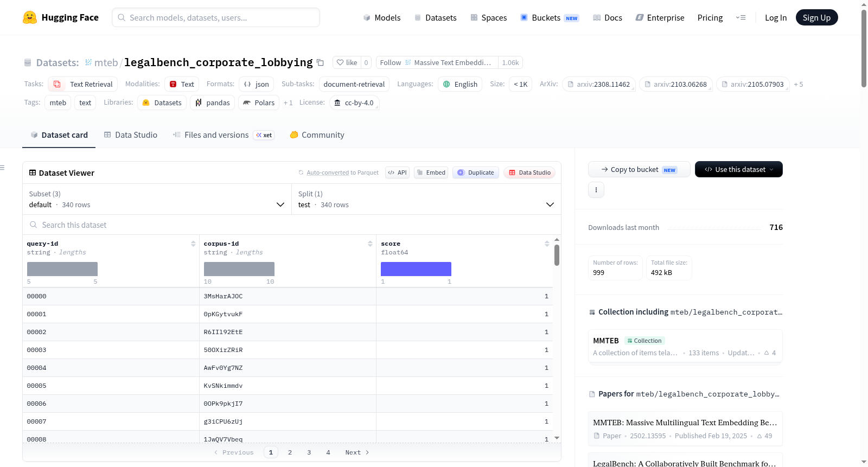This screenshot has width=868, height=467.
Task: Click the document-retrieval sub-task tag
Action: coord(354,84)
